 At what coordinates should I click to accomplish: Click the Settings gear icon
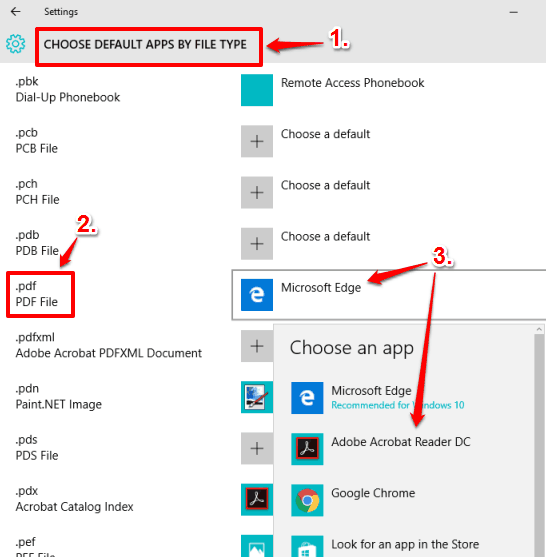point(16,44)
